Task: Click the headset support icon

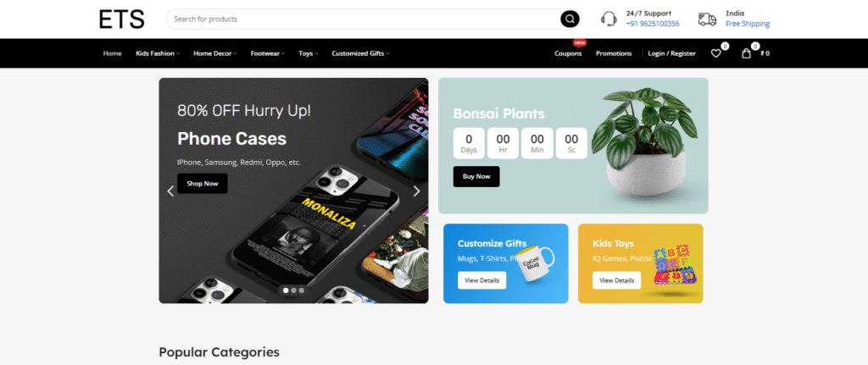Action: click(x=609, y=19)
